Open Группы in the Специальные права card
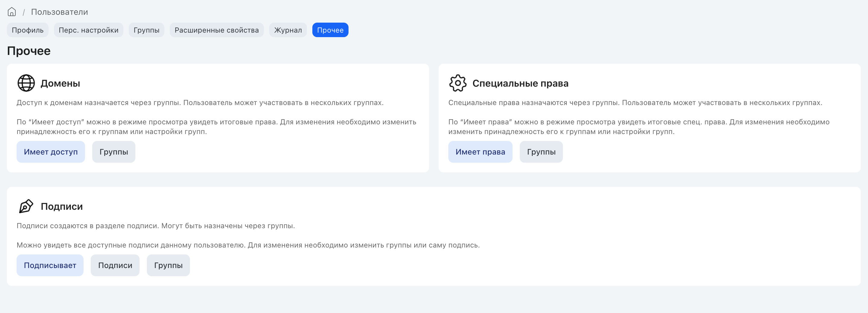 (x=541, y=152)
